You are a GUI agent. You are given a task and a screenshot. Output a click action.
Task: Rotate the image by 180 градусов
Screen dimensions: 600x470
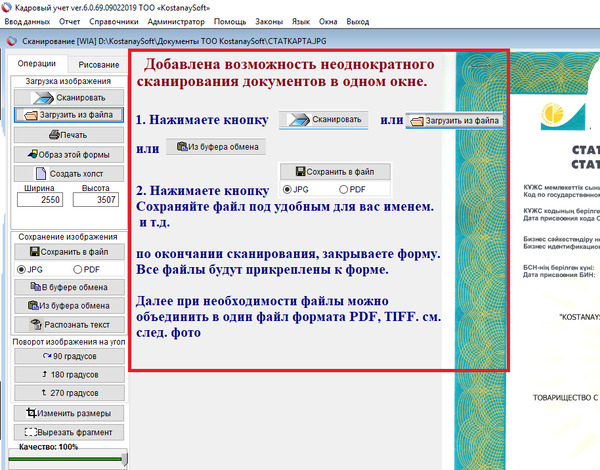[68, 375]
